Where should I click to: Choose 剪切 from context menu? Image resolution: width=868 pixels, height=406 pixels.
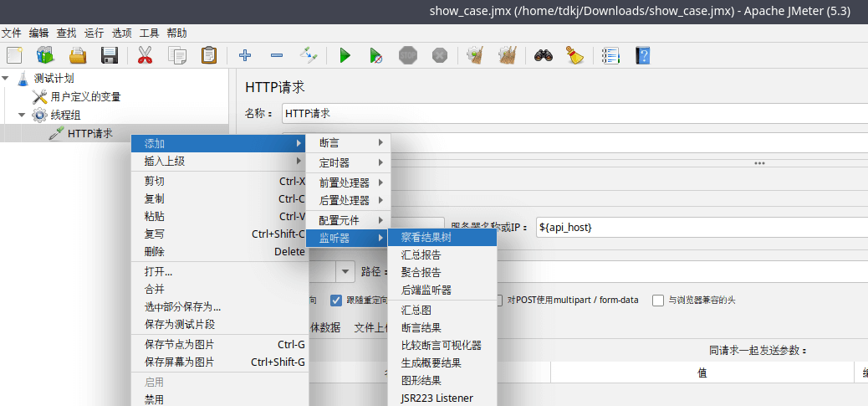pyautogui.click(x=219, y=181)
